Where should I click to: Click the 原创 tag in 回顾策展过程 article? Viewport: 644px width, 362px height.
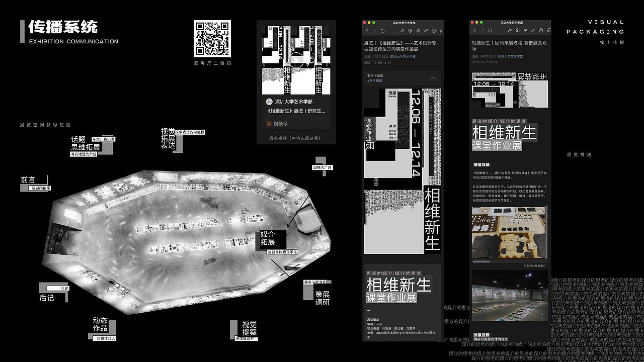[475, 57]
